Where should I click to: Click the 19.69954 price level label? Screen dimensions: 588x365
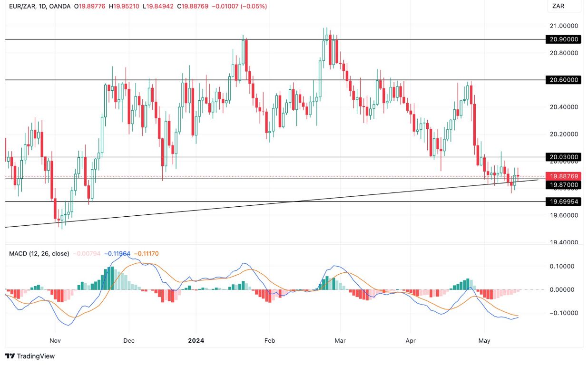pos(564,202)
